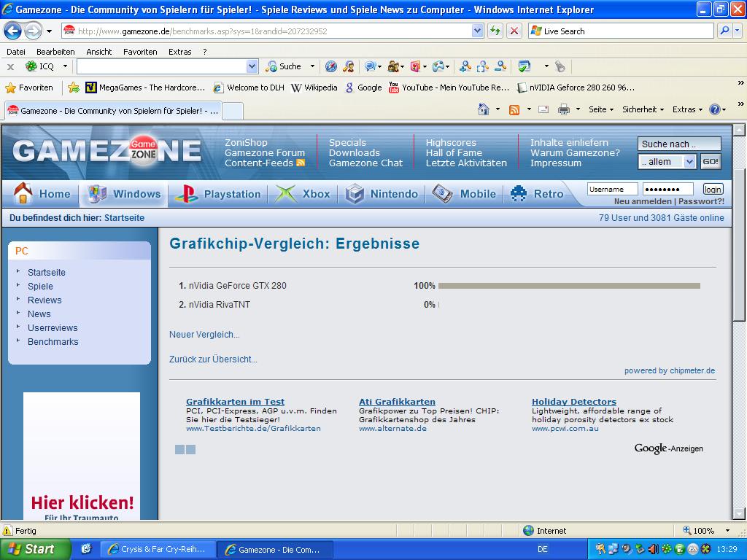Open the recent pages dropdown next to Forward
The width and height of the screenshot is (747, 560).
[49, 31]
